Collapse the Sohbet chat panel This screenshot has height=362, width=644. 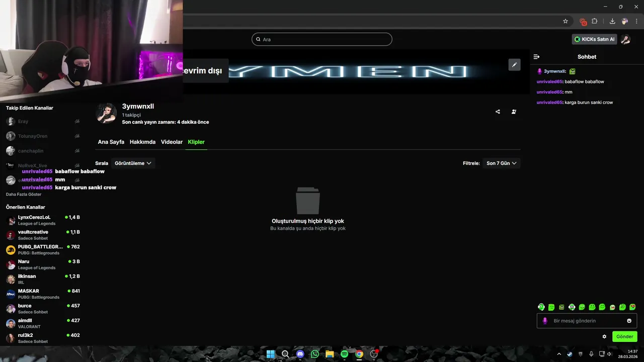(537, 57)
